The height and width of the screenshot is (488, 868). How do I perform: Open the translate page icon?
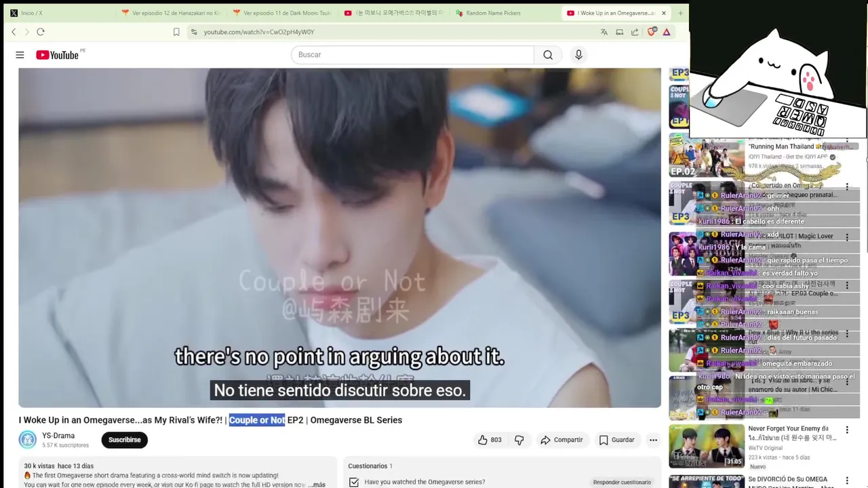[604, 32]
